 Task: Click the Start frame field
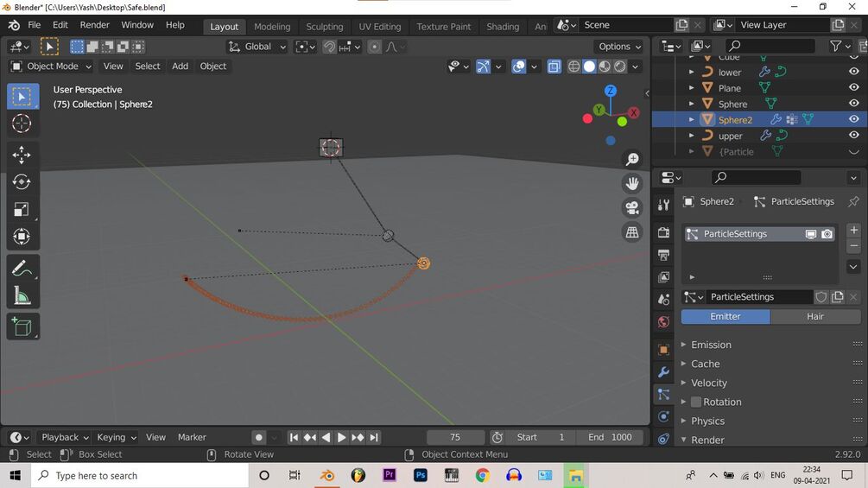tap(541, 438)
